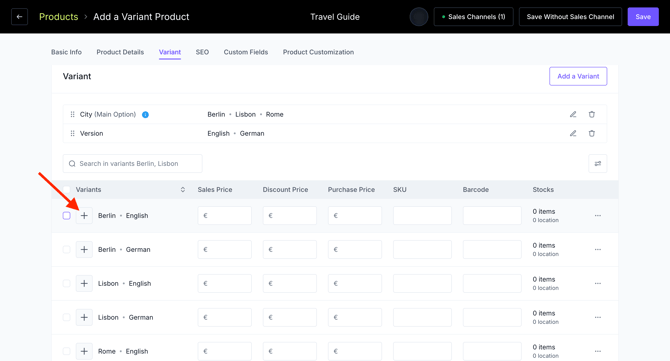This screenshot has width=670, height=361.
Task: Sort variants using the column arrows
Action: pyautogui.click(x=183, y=190)
